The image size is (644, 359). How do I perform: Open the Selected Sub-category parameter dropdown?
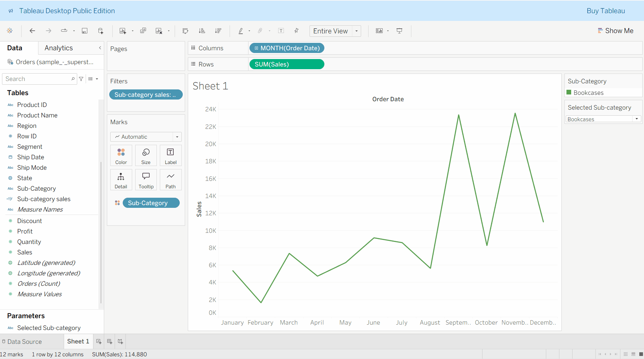[x=637, y=119]
